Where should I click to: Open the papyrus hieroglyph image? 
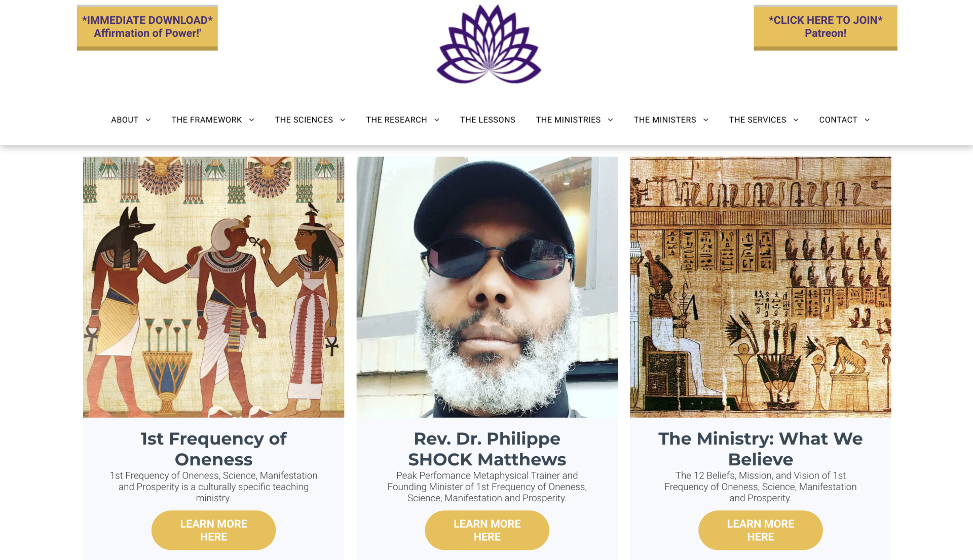click(x=761, y=287)
